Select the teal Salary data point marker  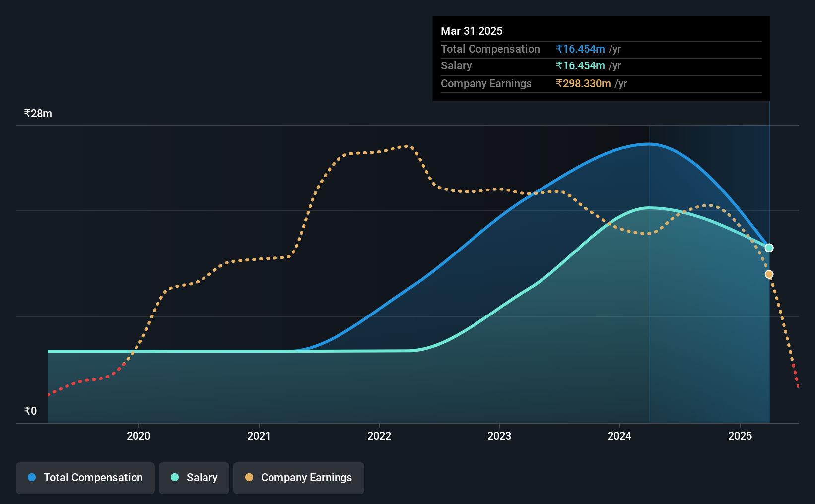point(769,248)
